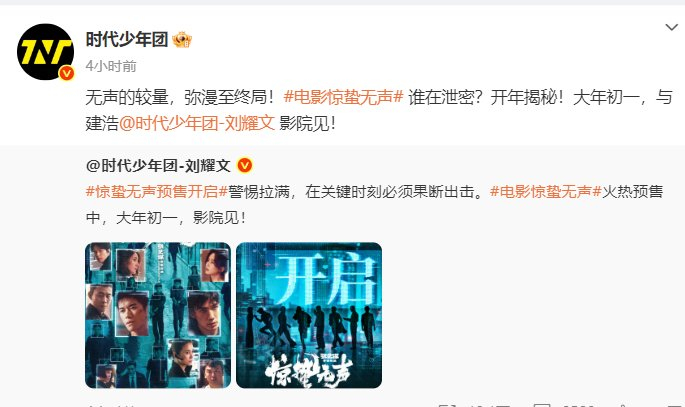Click the 惊蛰无声 title on the second poster
Viewport: 685px width, 407px height.
coord(308,370)
